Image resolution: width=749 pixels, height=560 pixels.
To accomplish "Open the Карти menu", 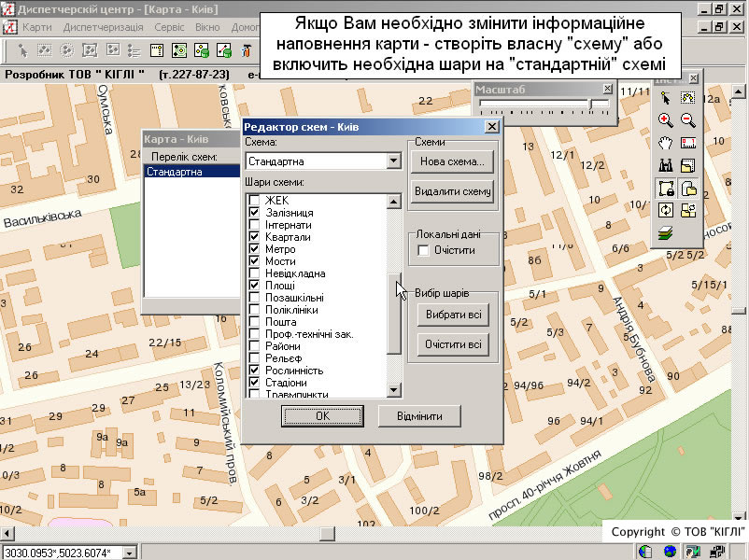I will 36,27.
